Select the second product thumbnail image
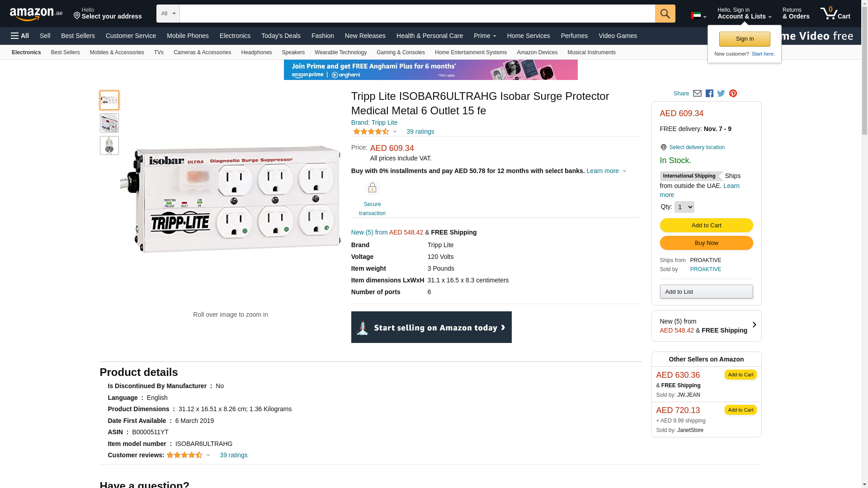The height and width of the screenshot is (488, 868). pyautogui.click(x=109, y=123)
